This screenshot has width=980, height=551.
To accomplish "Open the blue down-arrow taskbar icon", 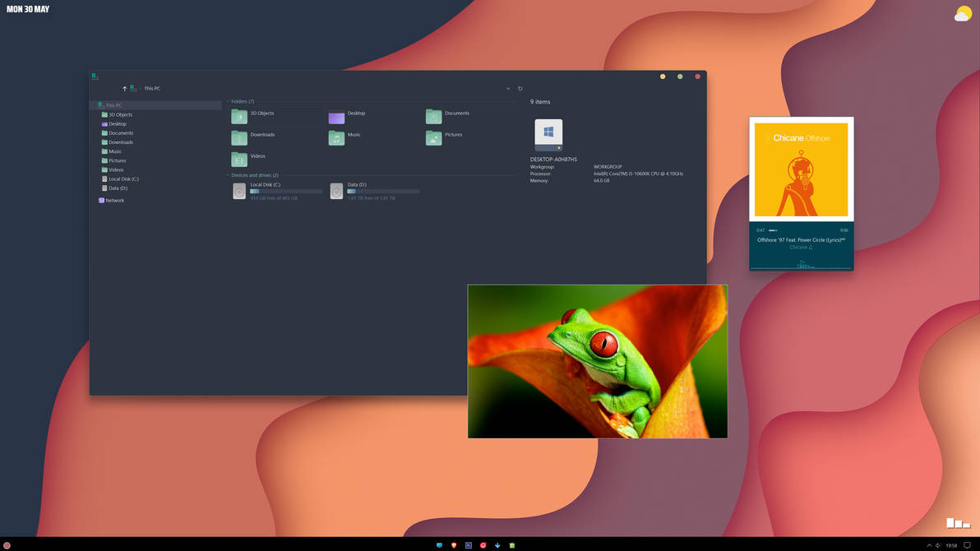I will pos(497,545).
